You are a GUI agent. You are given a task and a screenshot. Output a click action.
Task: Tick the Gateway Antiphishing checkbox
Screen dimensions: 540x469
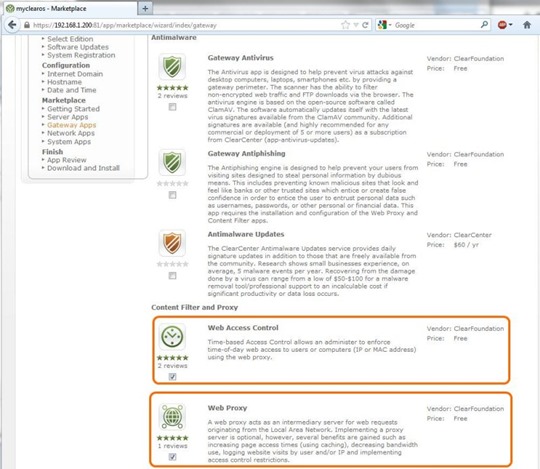(x=173, y=195)
